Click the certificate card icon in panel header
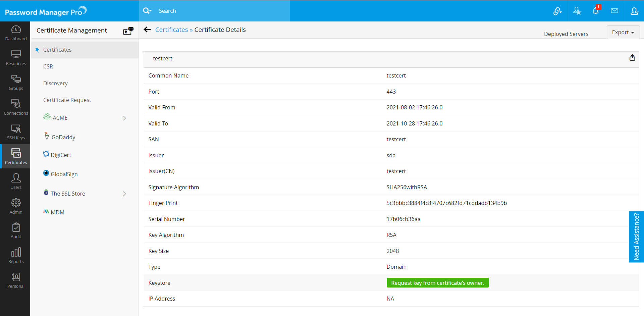The height and width of the screenshot is (316, 644). (x=128, y=31)
